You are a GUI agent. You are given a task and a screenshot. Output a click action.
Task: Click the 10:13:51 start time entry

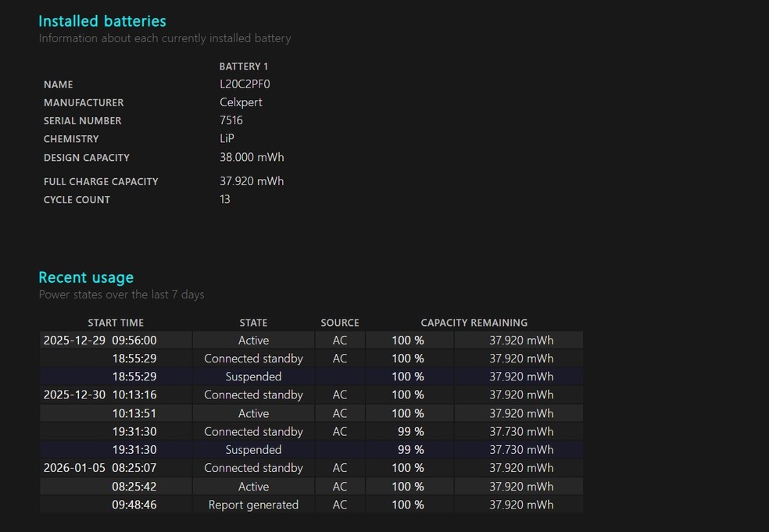[x=134, y=413]
